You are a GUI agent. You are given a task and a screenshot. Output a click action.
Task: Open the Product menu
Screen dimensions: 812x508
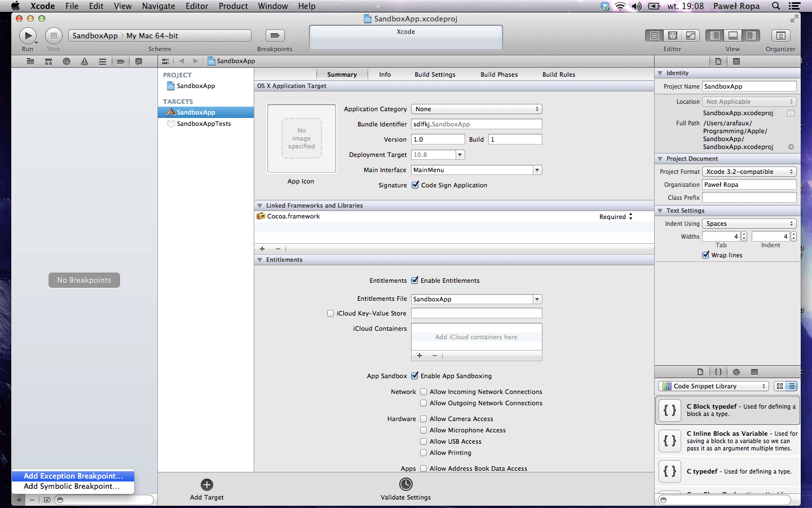(x=233, y=6)
